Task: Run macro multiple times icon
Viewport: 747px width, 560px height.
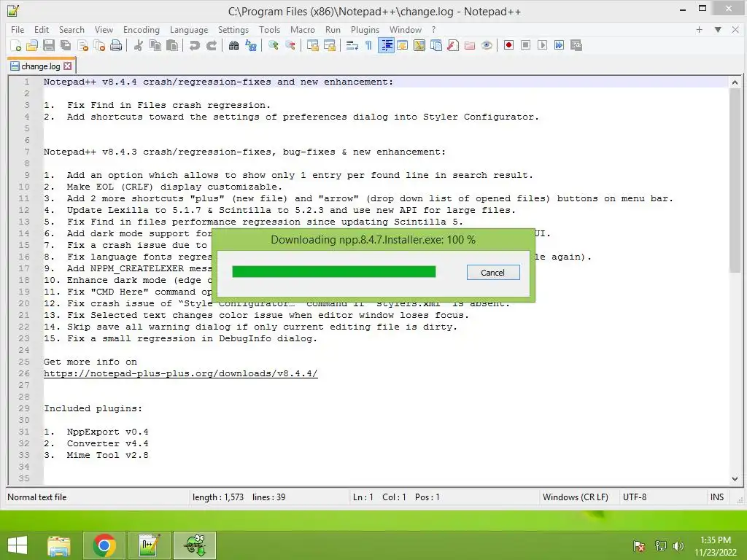Action: pos(560,45)
